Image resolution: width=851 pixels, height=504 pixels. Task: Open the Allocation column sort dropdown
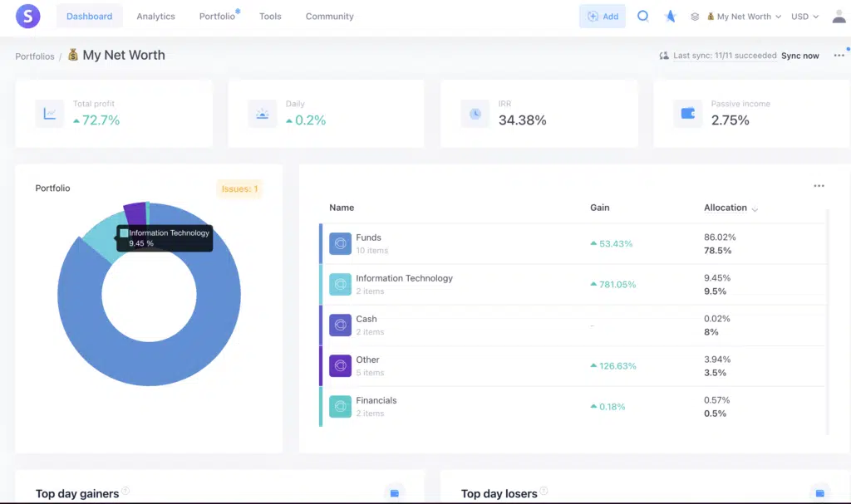[x=753, y=208]
